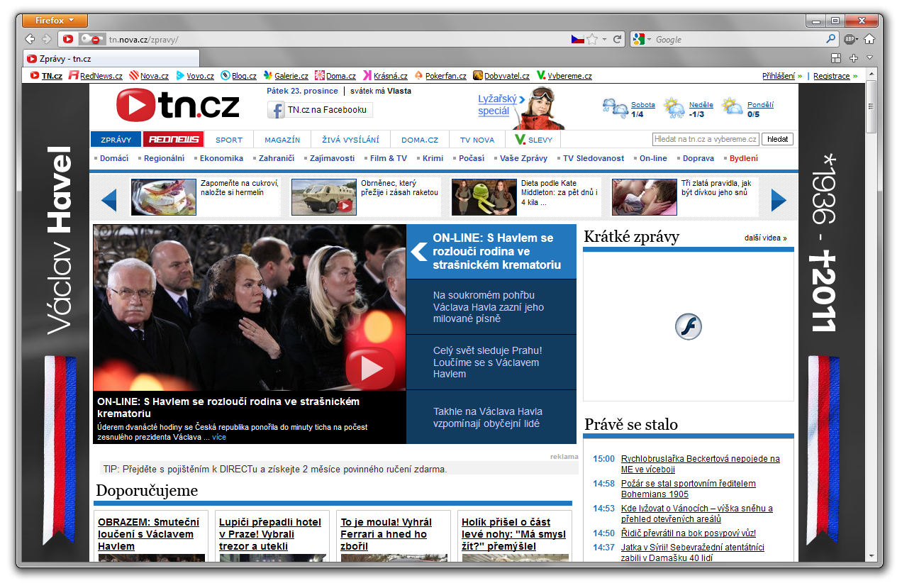
Task: Bookmark this page with the star icon
Action: [x=592, y=39]
